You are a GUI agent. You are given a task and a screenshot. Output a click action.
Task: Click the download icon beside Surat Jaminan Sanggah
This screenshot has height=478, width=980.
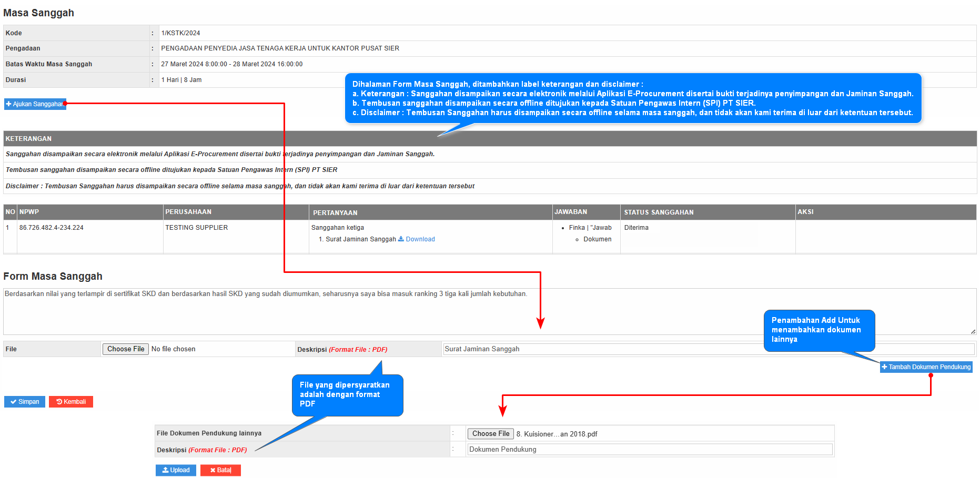[x=401, y=239]
